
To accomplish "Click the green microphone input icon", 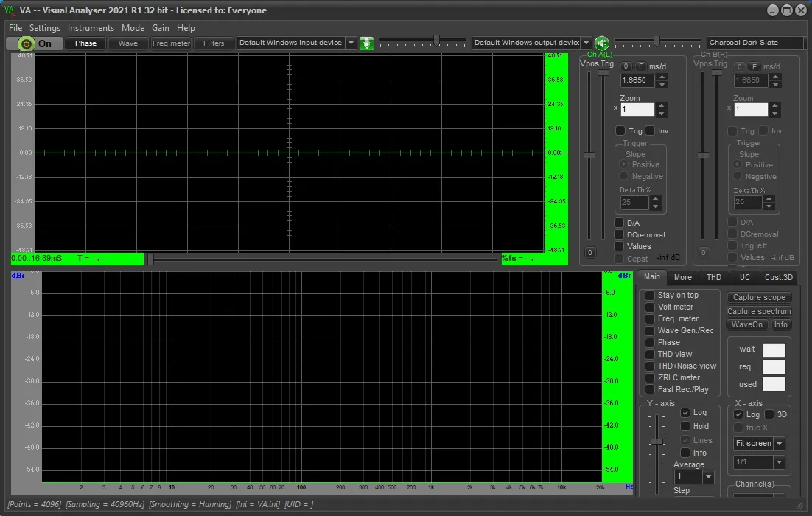I will (x=367, y=43).
